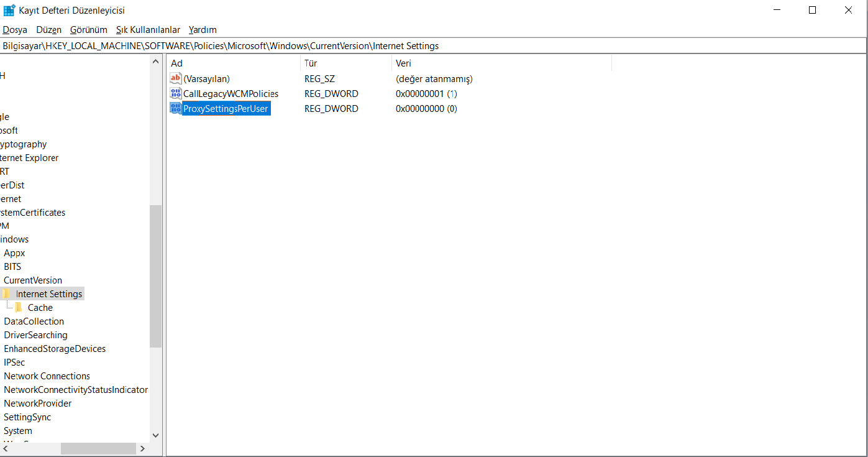Select the ProxySettingsPerUser DWORD icon
This screenshot has height=457, width=868.
(x=175, y=108)
